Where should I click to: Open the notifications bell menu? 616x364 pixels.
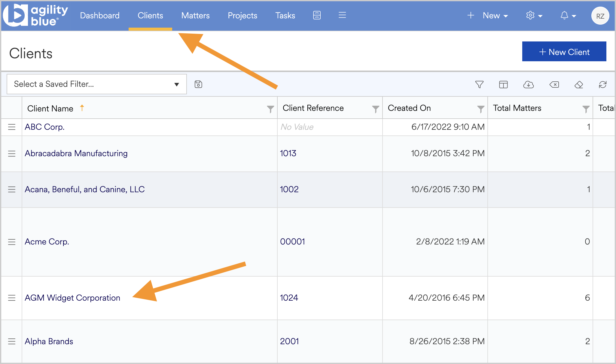pyautogui.click(x=568, y=16)
